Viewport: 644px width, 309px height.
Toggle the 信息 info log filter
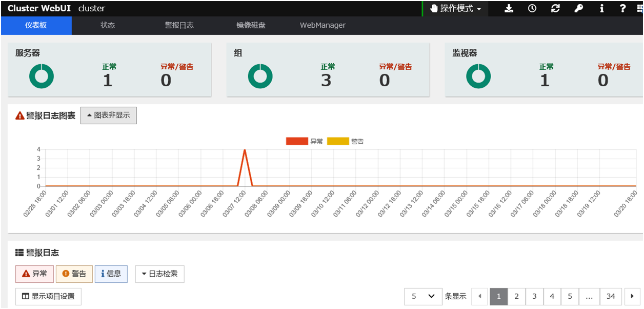(111, 274)
